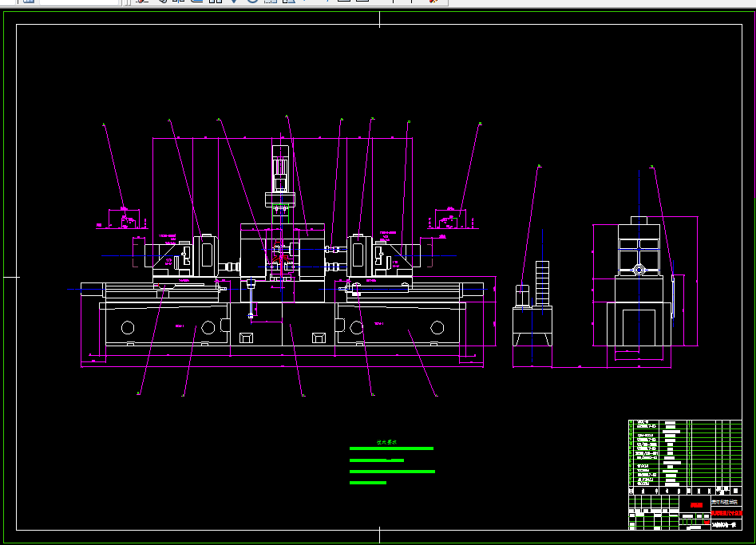The image size is (756, 545).
Task: Select the side view of the machine on the right
Action: click(639, 282)
